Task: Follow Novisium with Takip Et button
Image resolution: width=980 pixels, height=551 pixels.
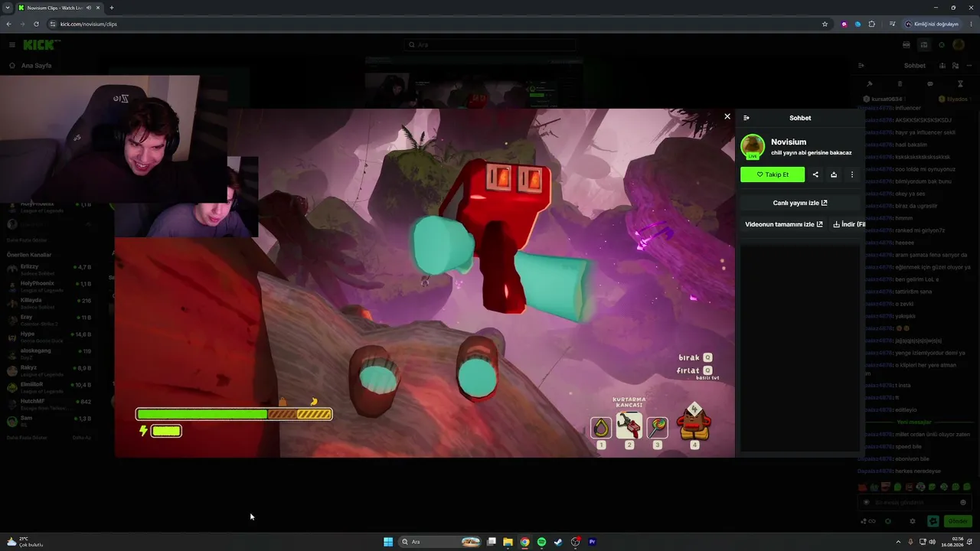Action: point(773,174)
